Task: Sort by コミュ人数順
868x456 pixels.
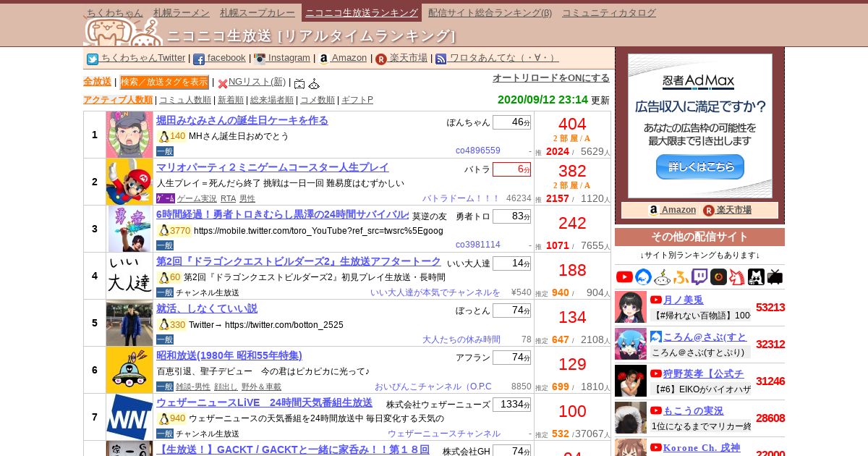Action: click(x=185, y=100)
